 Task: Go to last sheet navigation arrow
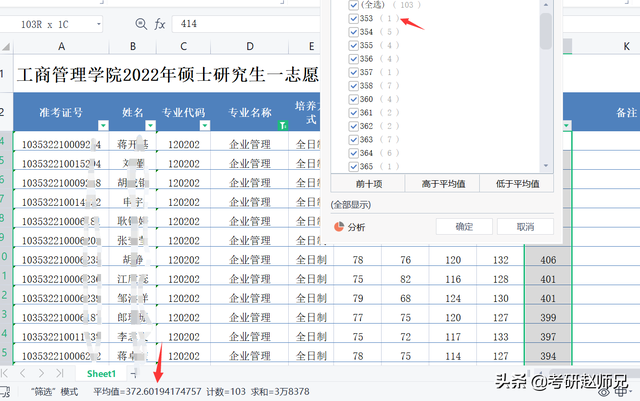(x=60, y=373)
